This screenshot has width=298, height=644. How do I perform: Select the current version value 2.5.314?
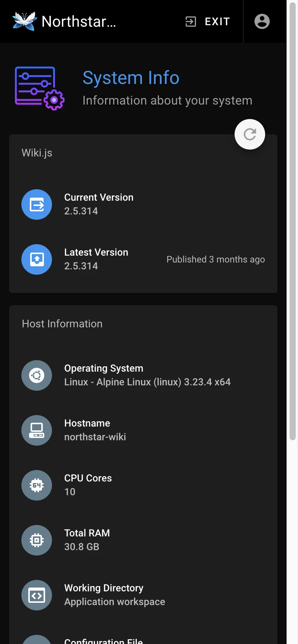tap(81, 211)
